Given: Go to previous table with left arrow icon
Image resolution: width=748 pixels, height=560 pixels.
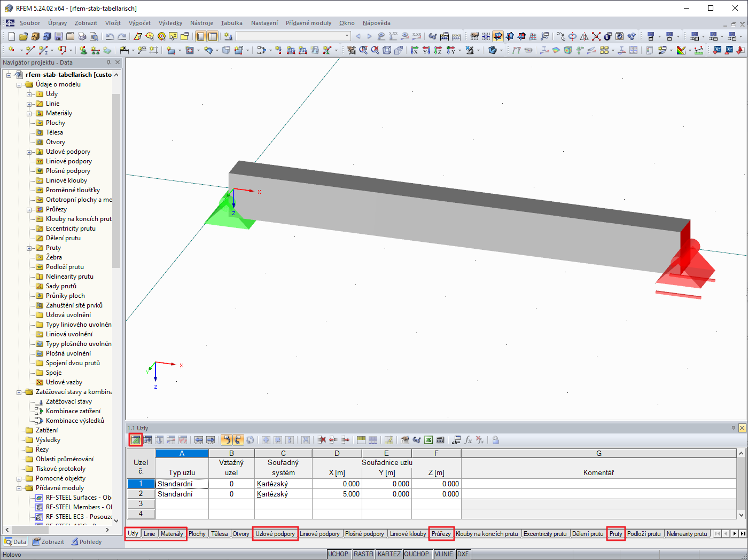Looking at the screenshot, I should [x=199, y=440].
